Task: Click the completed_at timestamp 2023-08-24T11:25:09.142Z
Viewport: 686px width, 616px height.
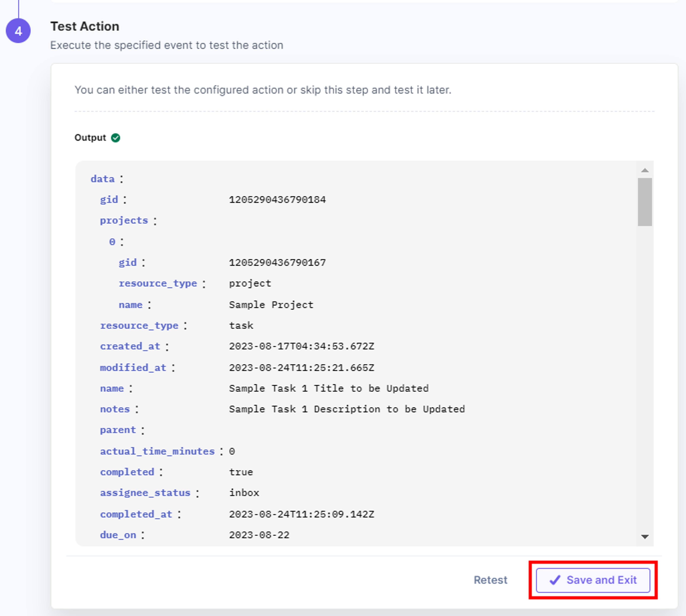Action: click(x=302, y=514)
